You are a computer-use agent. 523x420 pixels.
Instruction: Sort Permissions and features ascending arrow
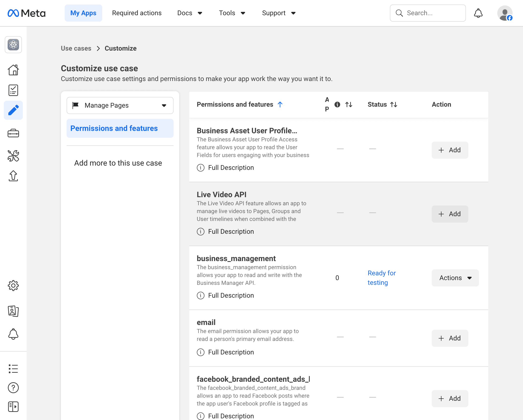[280, 105]
